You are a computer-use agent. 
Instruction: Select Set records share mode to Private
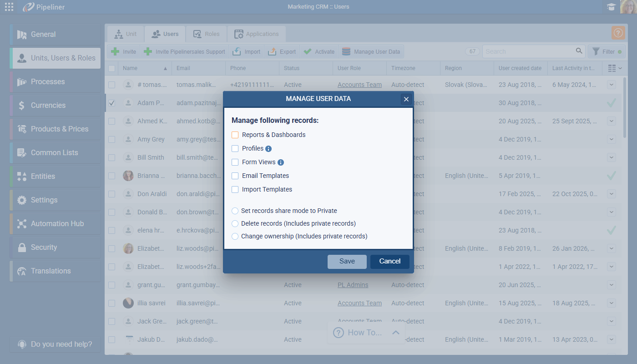235,211
